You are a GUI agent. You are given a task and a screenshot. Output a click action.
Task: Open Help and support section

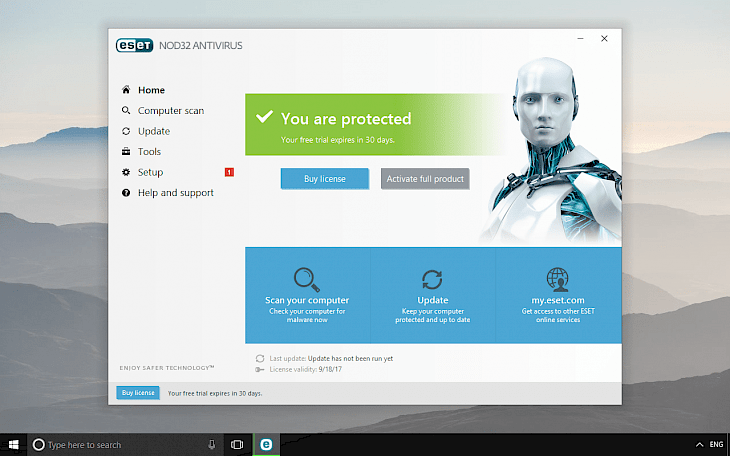tap(176, 193)
